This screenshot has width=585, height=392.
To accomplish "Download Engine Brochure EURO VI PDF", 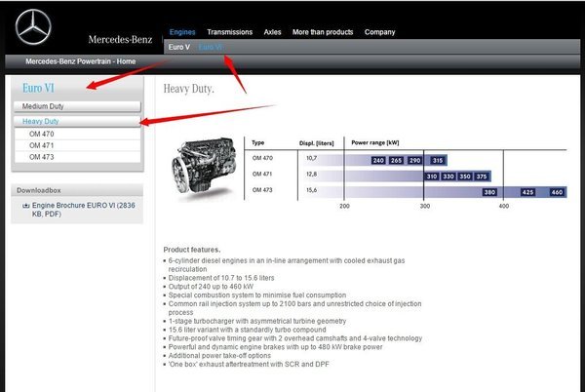I will [83, 210].
